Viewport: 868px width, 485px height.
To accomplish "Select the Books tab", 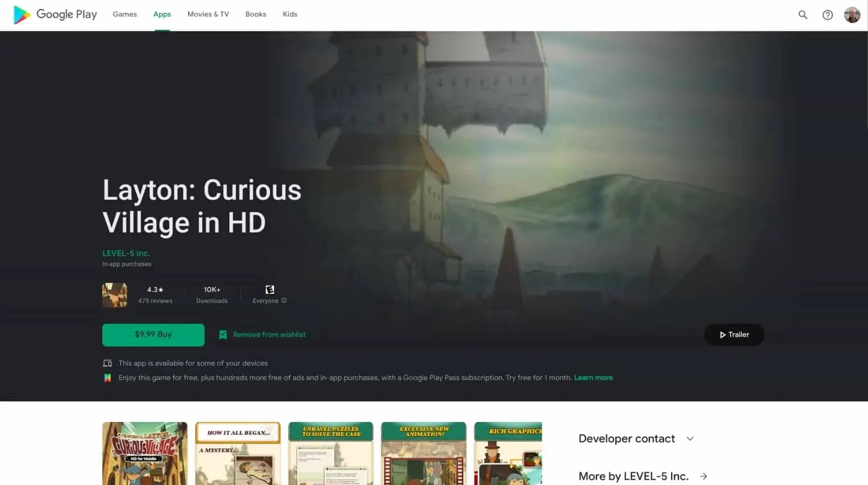I will pos(255,14).
